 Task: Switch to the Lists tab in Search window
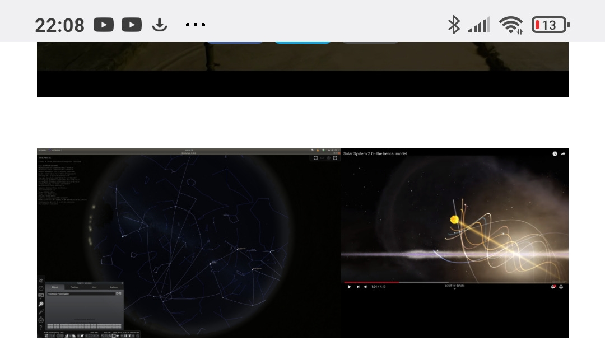[94, 287]
